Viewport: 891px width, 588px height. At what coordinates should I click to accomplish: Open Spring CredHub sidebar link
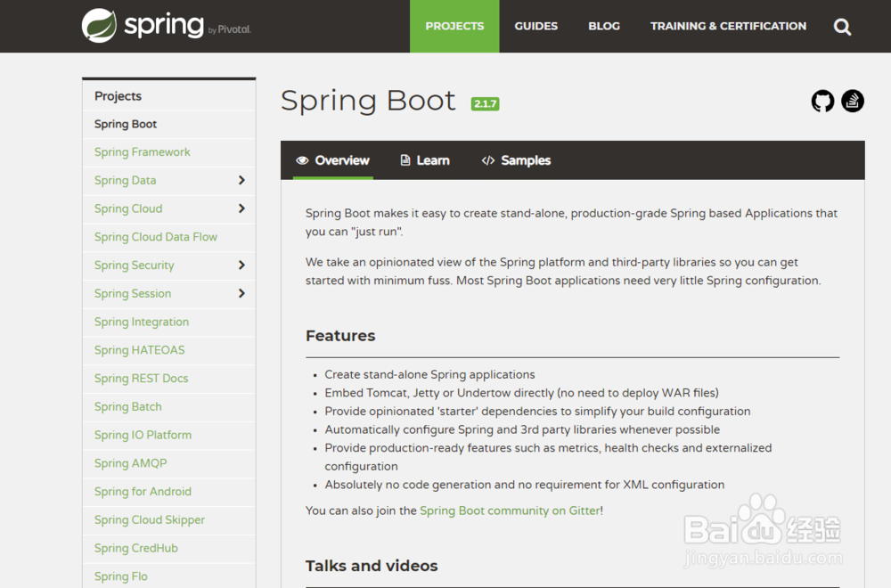[135, 548]
